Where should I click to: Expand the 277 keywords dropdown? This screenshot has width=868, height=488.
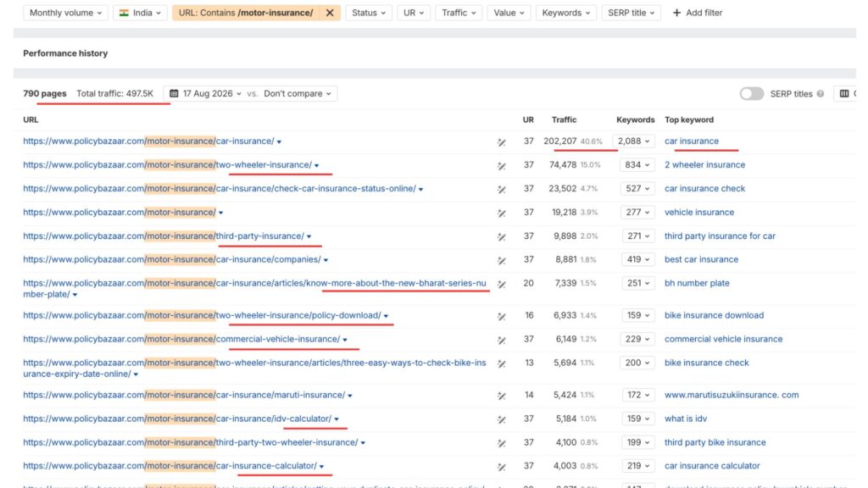(637, 213)
